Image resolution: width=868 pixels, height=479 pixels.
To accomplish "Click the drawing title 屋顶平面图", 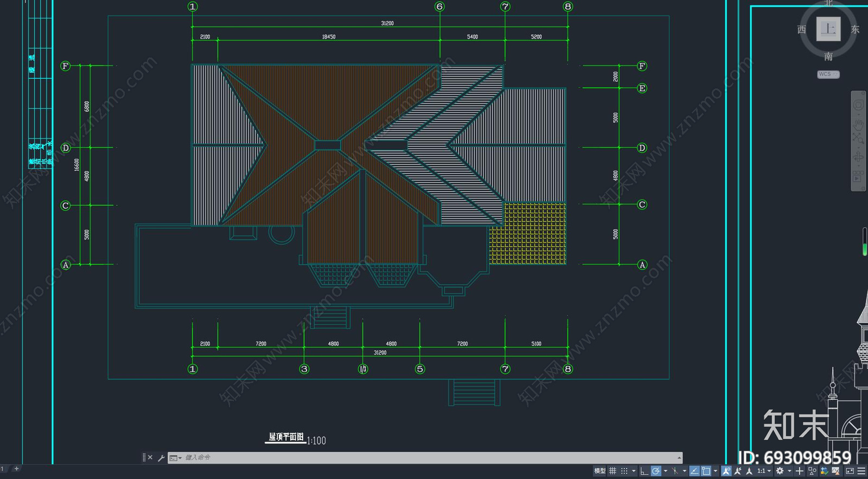I will 286,437.
